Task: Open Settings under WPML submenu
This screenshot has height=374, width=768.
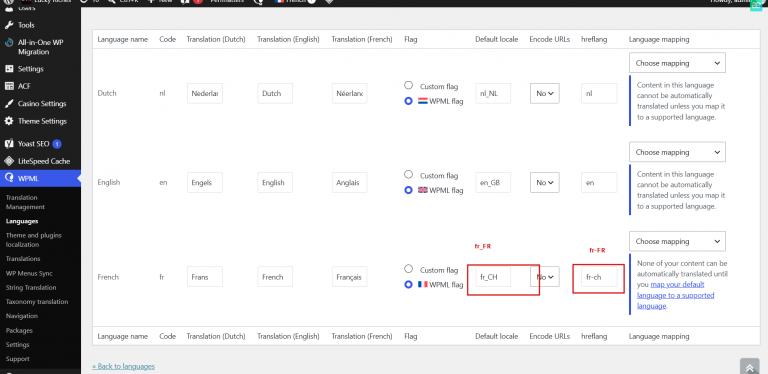Action: [18, 345]
